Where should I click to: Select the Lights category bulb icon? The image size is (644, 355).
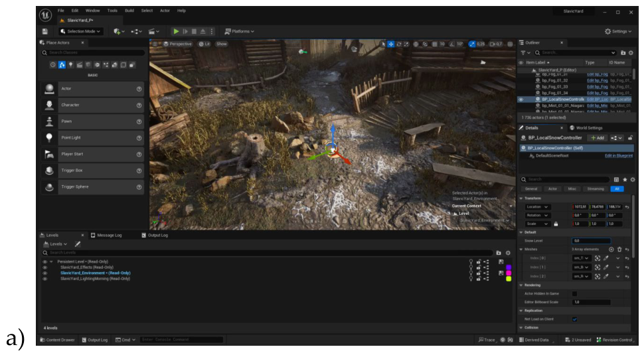click(x=70, y=65)
